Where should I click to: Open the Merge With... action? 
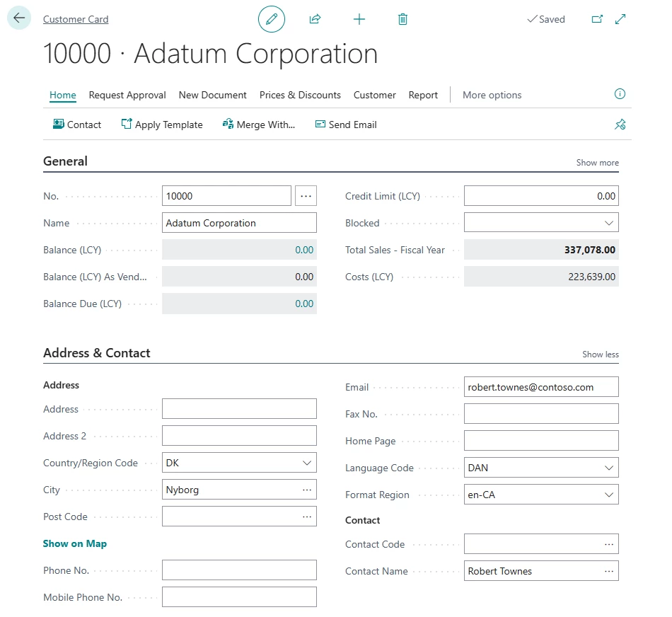(x=259, y=124)
